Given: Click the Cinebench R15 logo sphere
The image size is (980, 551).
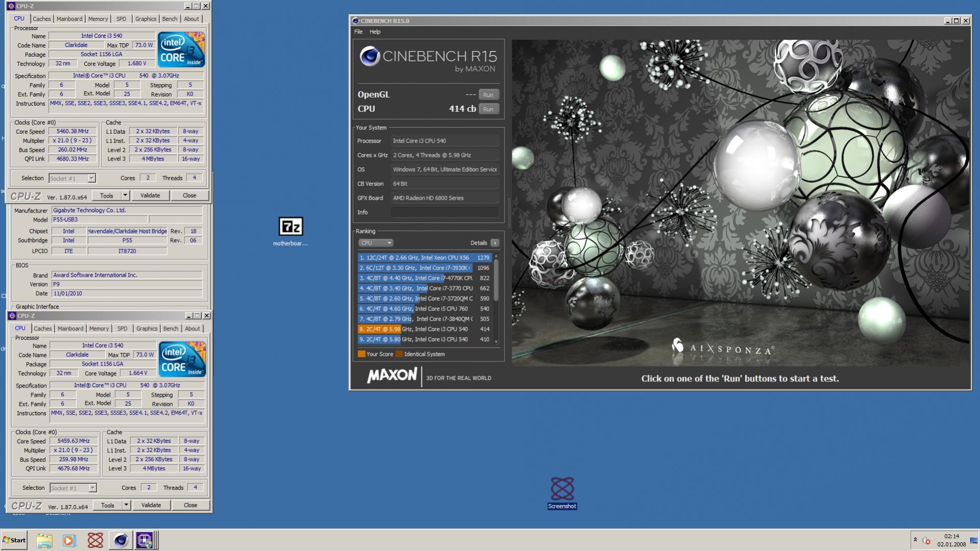Looking at the screenshot, I should click(x=370, y=57).
